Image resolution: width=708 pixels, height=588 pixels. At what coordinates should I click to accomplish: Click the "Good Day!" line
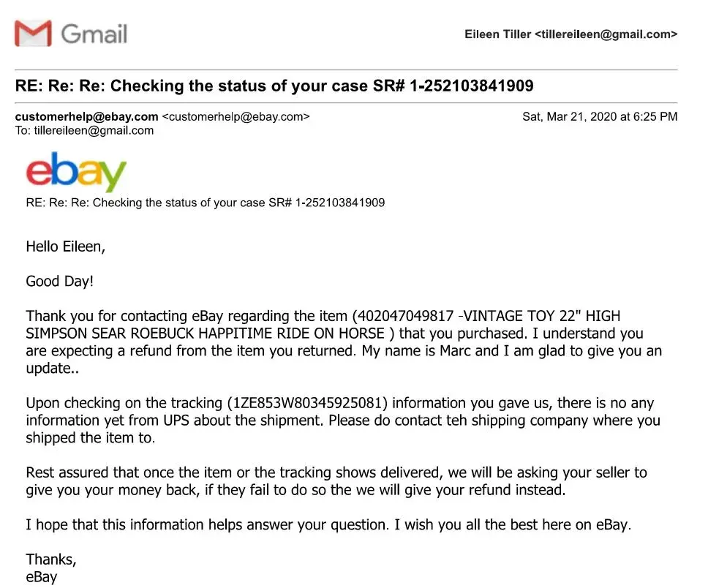point(60,281)
